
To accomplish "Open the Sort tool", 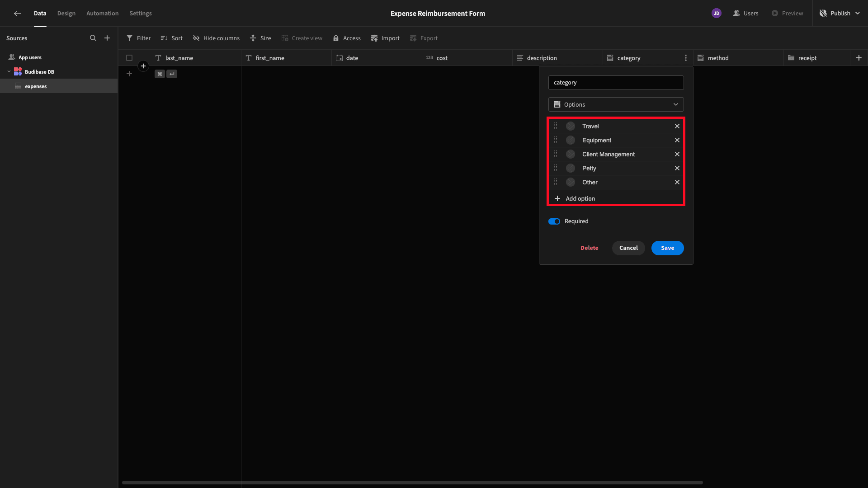I will pyautogui.click(x=171, y=38).
